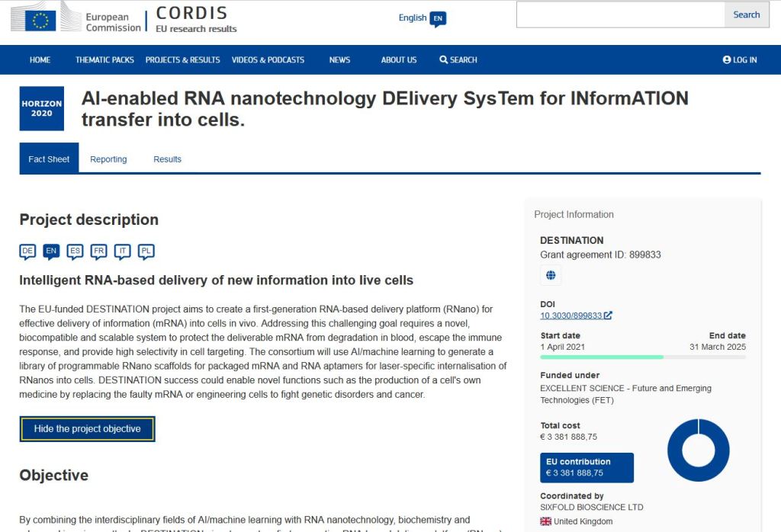781x532 pixels.
Task: Select the DE language version icon
Action: 27,251
